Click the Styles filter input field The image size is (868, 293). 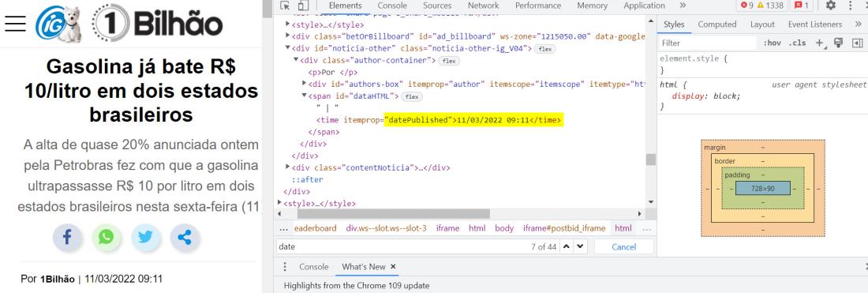tap(708, 43)
